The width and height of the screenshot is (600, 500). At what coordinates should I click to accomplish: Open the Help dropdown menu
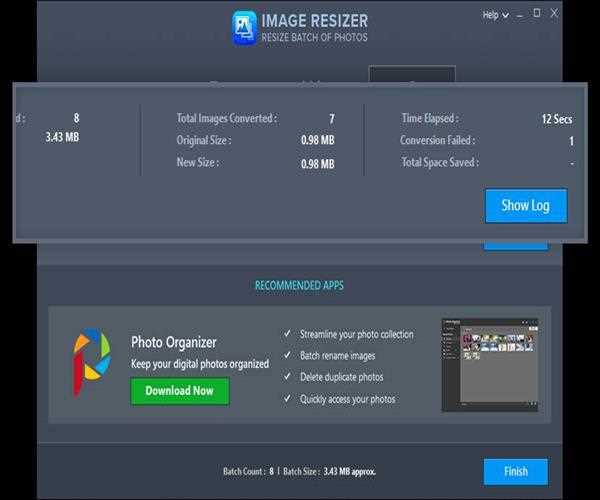click(490, 15)
